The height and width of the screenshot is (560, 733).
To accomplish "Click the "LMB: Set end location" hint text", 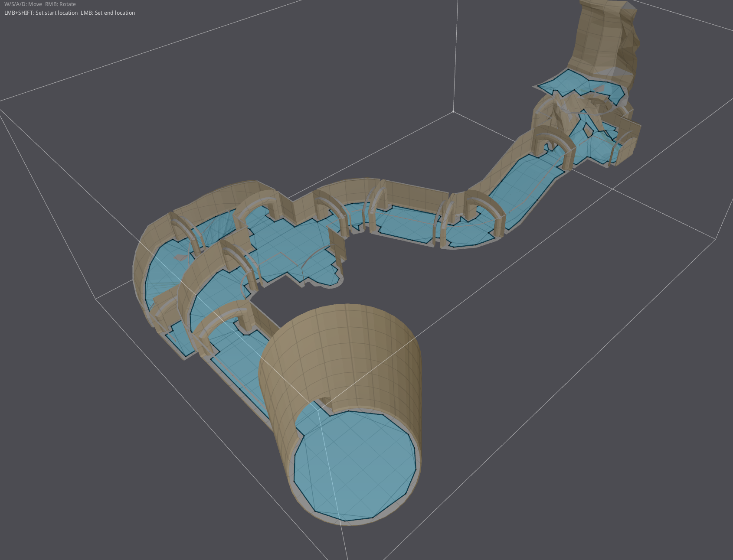I will click(x=108, y=13).
